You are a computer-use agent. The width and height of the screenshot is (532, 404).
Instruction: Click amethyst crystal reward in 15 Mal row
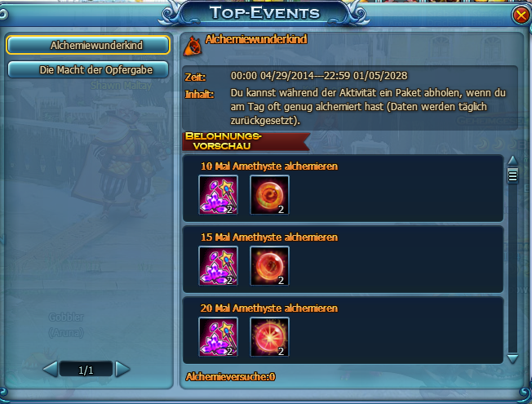218,266
